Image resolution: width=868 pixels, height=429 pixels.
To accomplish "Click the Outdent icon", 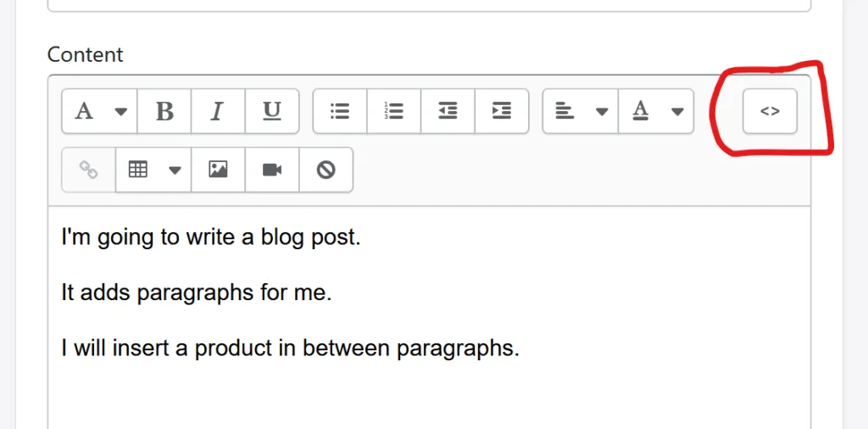I will point(448,111).
